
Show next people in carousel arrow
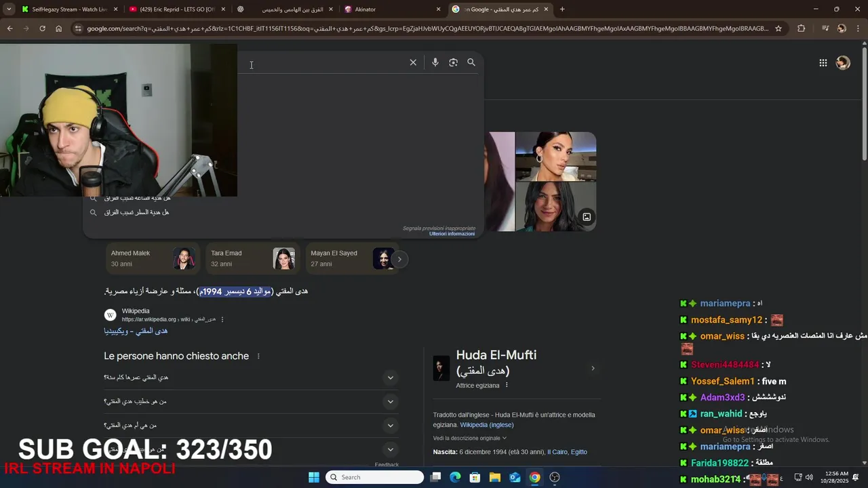(x=399, y=259)
